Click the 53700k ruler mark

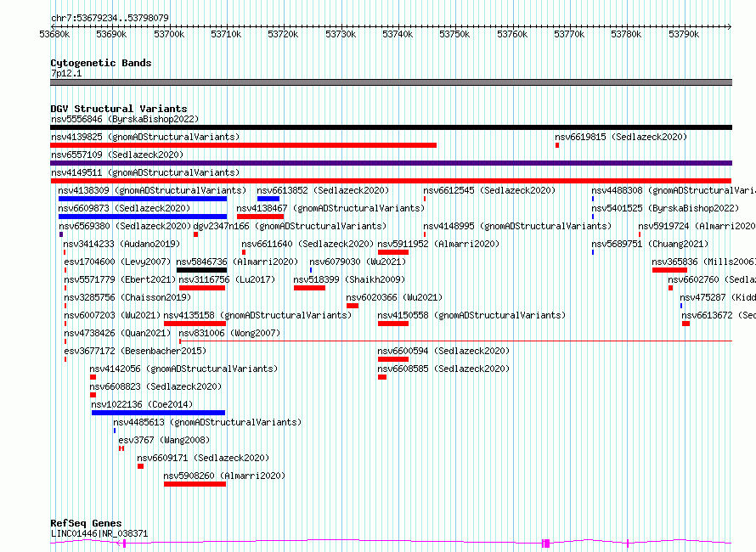click(169, 34)
